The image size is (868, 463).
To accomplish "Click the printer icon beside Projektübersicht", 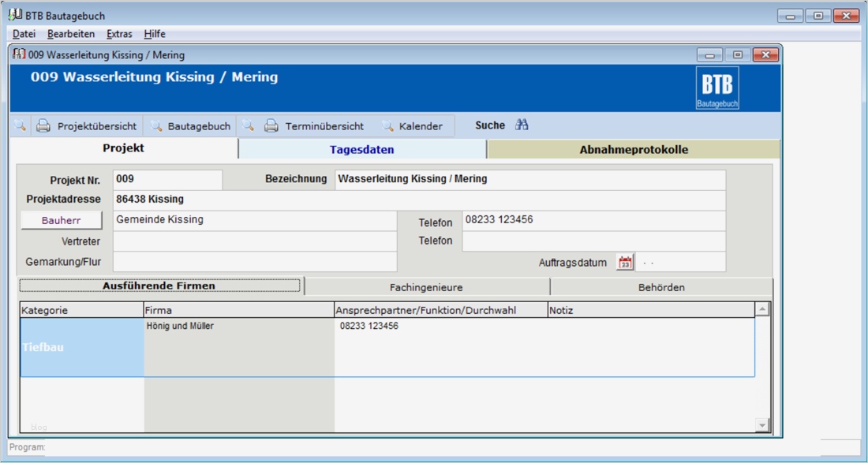I will point(43,126).
